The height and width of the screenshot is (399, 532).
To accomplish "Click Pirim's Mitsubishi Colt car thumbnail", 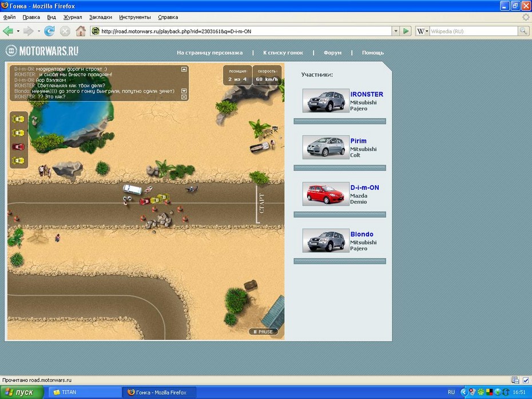I will [325, 147].
